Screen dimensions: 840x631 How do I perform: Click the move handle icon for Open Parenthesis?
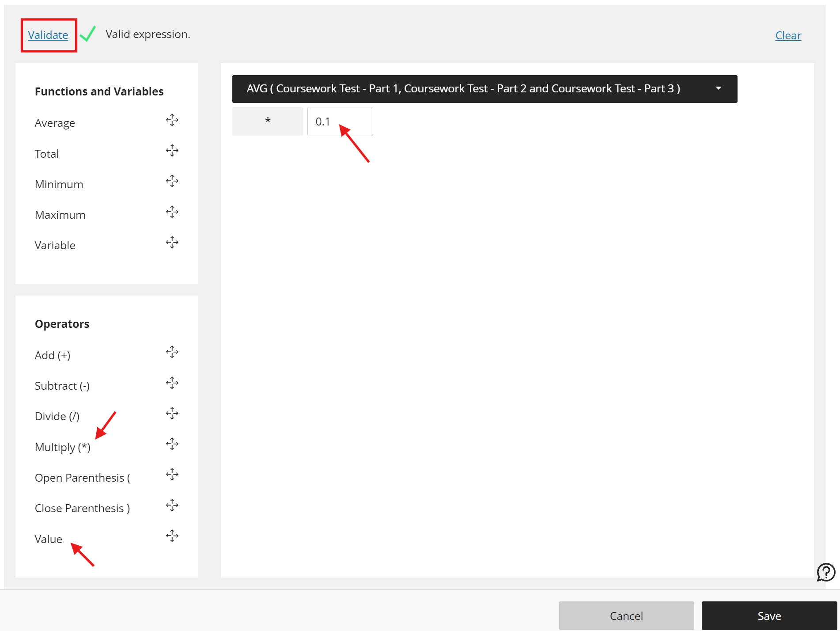(x=172, y=475)
